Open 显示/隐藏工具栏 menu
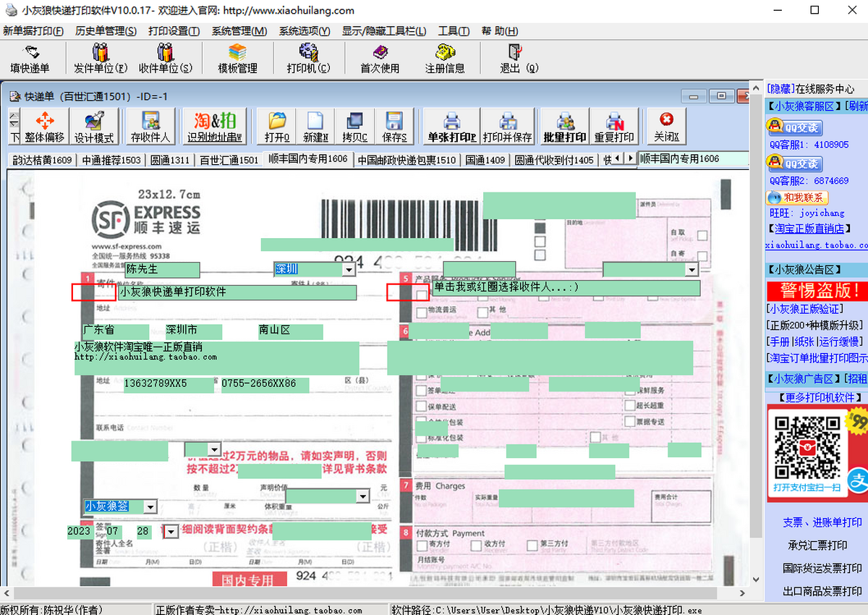The width and height of the screenshot is (868, 615). click(x=385, y=31)
